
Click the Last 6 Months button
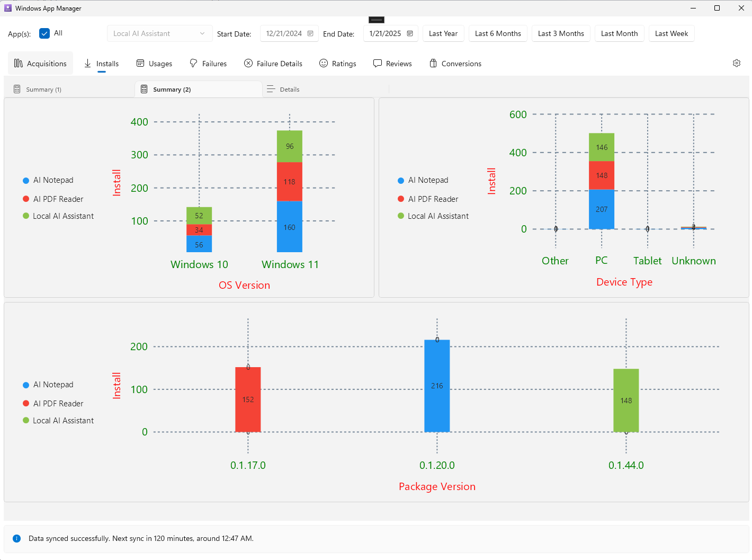[498, 33]
